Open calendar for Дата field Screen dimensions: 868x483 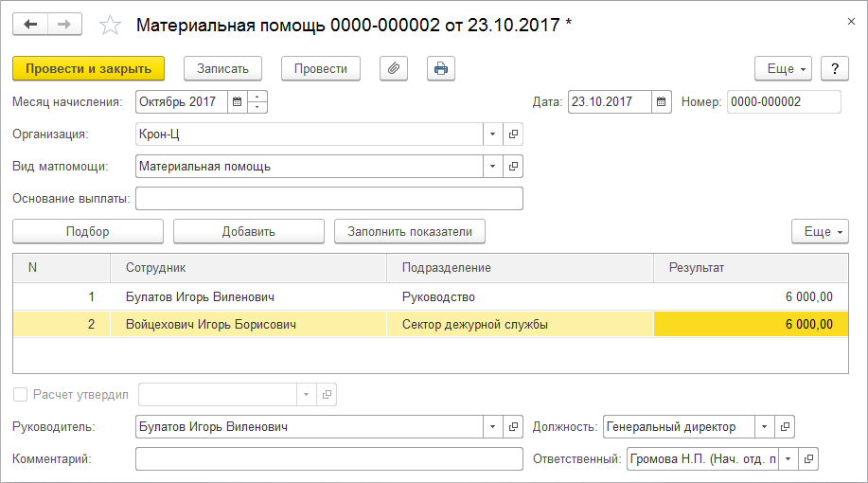pos(663,102)
